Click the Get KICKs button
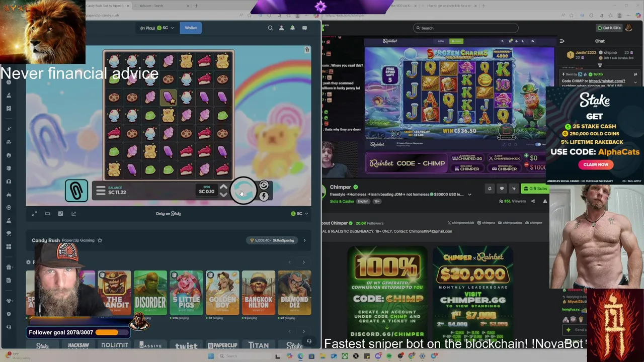The height and width of the screenshot is (362, 644). point(609,28)
